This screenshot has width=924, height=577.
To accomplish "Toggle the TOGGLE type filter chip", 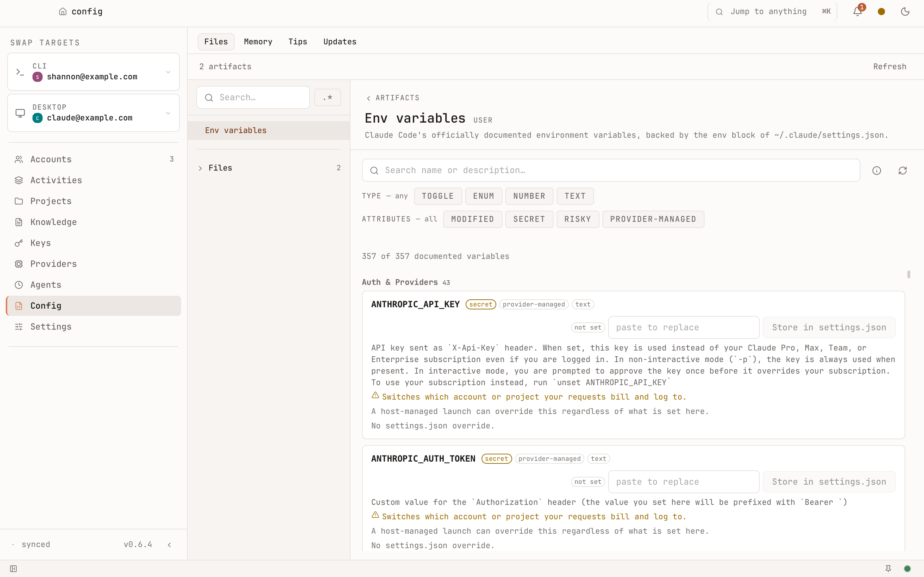I will coord(438,196).
